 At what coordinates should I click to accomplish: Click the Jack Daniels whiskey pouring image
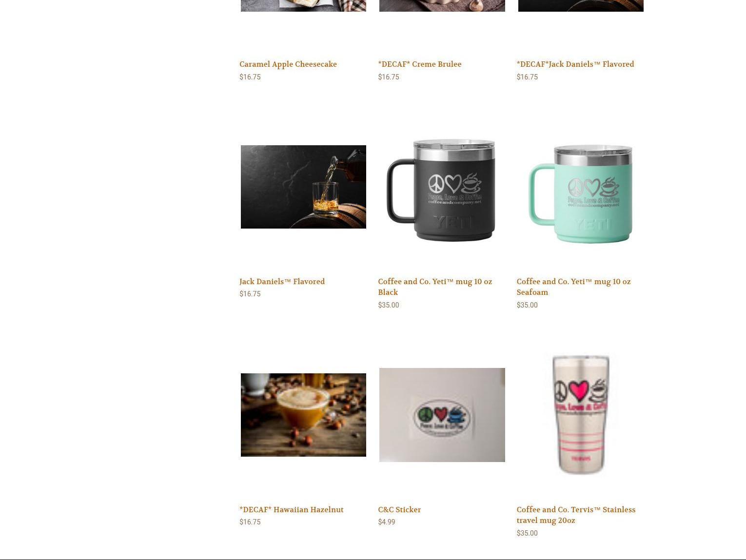click(303, 187)
